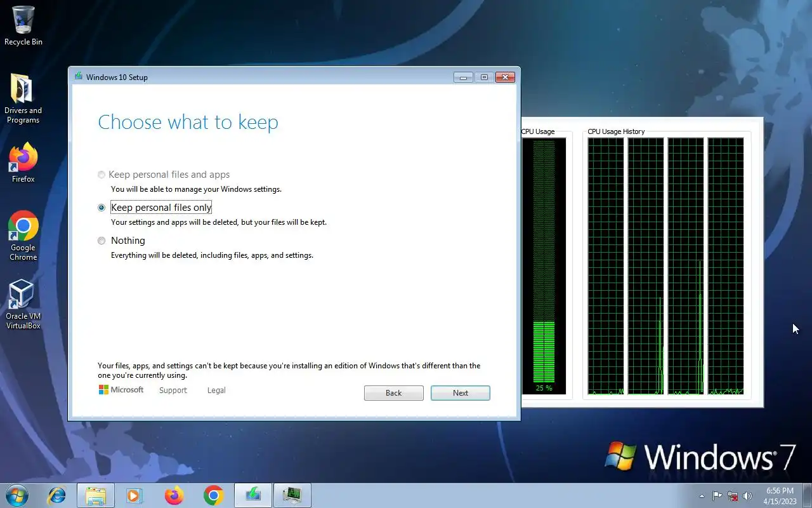Launch Internet Explorer from taskbar
812x508 pixels.
click(57, 495)
